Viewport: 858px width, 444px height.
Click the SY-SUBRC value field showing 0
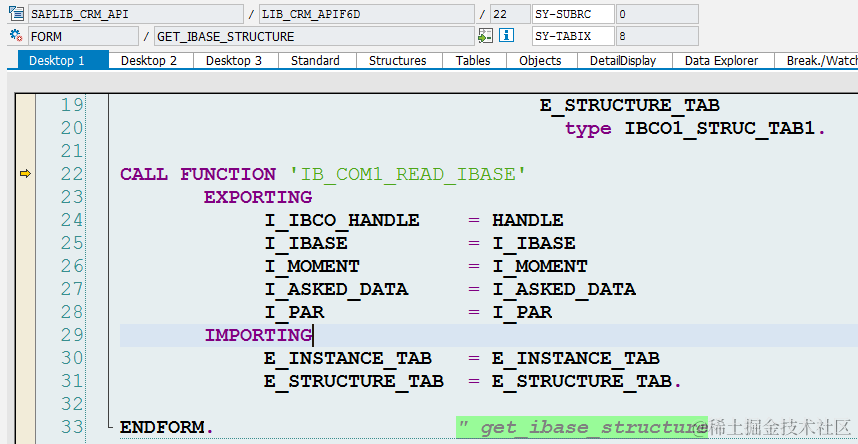[657, 14]
